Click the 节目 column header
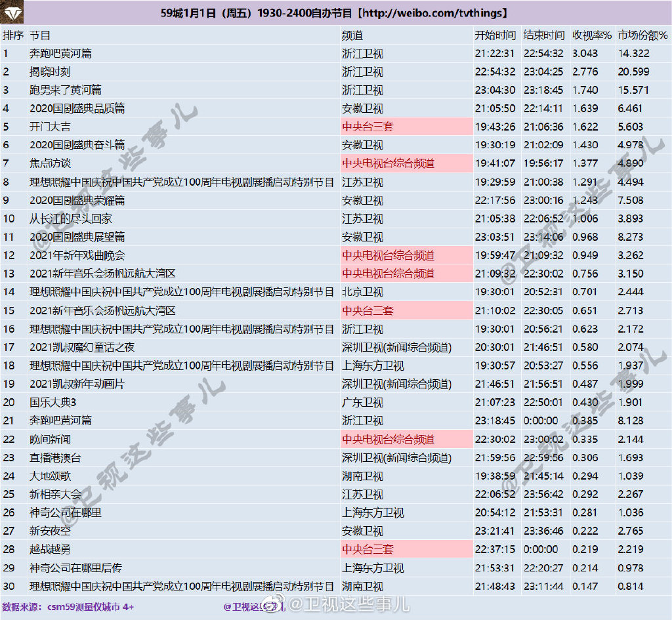 click(x=40, y=35)
